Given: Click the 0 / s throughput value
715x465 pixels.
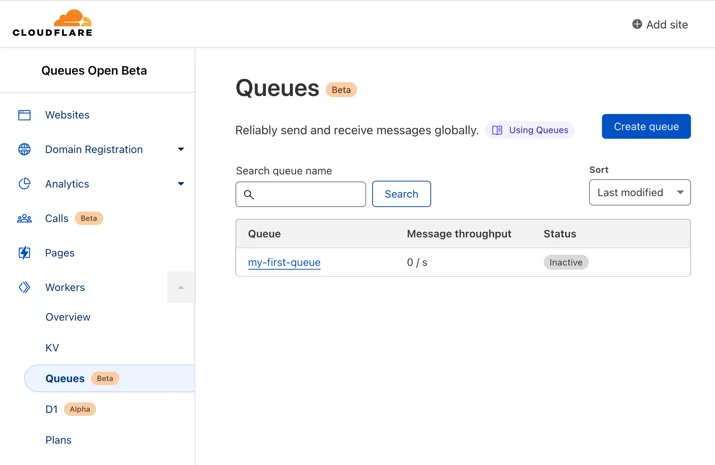Looking at the screenshot, I should coord(417,262).
